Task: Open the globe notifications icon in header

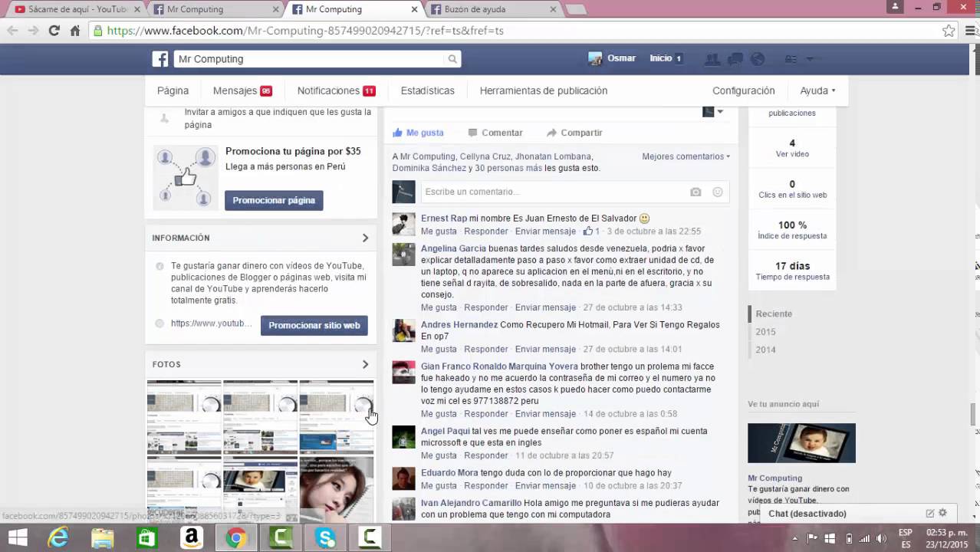Action: coord(758,59)
